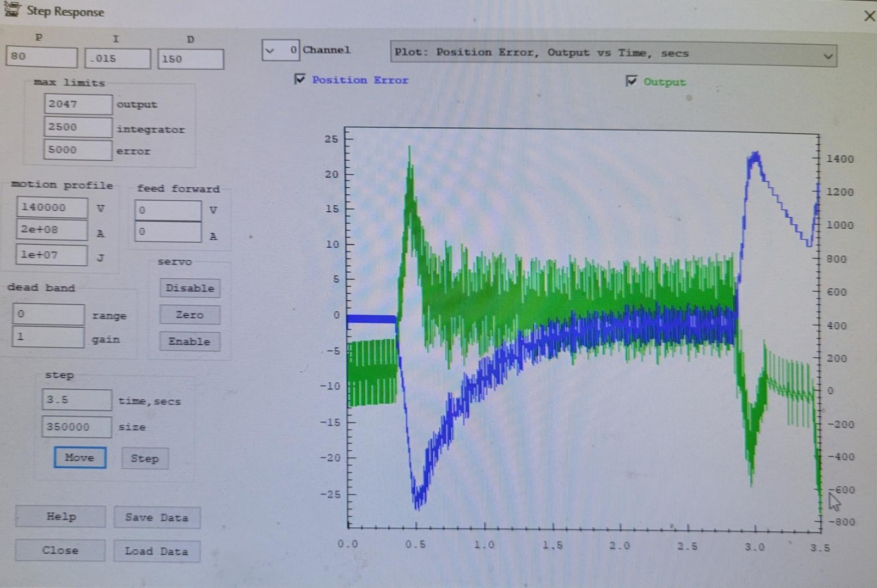Screen dimensions: 877x588
Task: Click Save Data button
Action: pyautogui.click(x=157, y=517)
